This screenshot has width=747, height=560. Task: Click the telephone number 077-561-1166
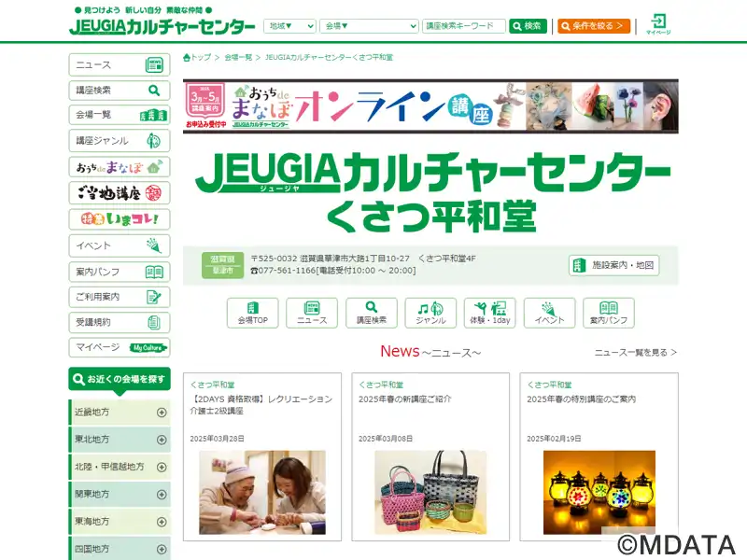coord(287,271)
